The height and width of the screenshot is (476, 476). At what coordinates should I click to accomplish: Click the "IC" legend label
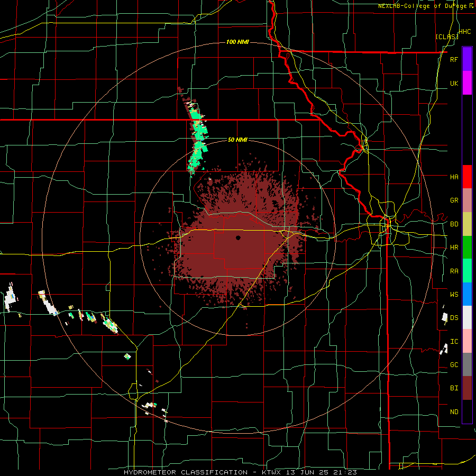tap(454, 342)
